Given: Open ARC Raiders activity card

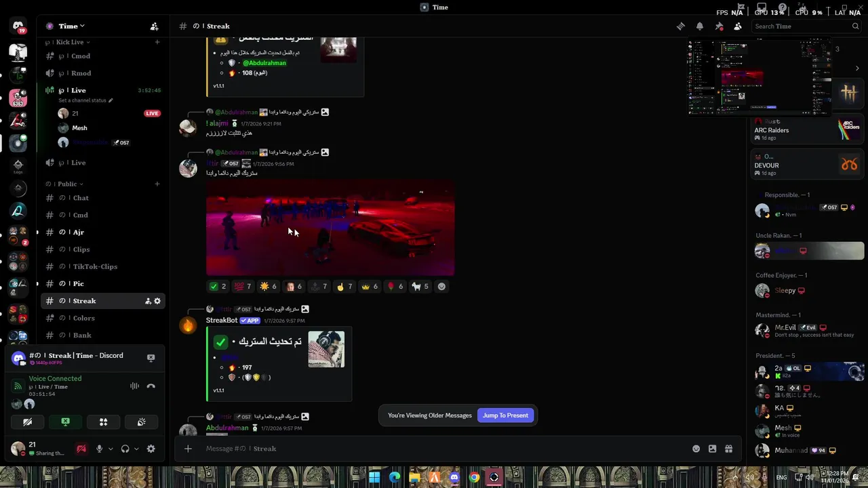Looking at the screenshot, I should (x=807, y=129).
